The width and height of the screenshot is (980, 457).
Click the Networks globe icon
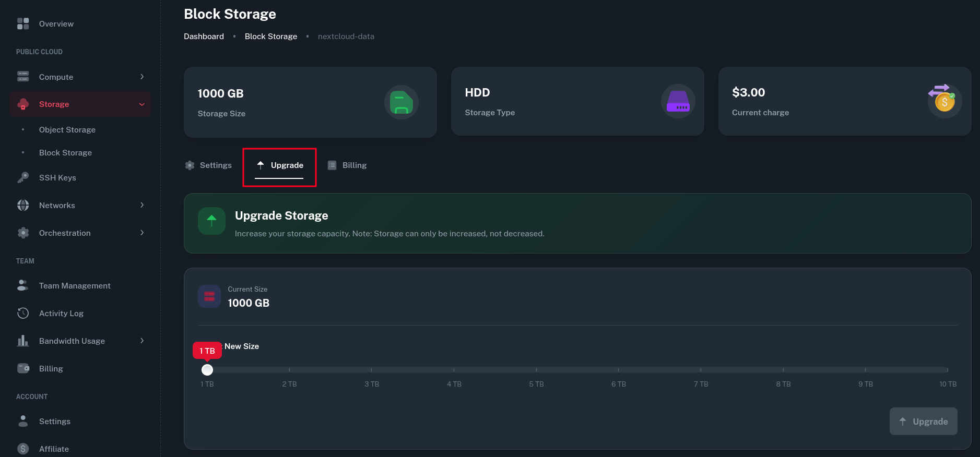23,205
